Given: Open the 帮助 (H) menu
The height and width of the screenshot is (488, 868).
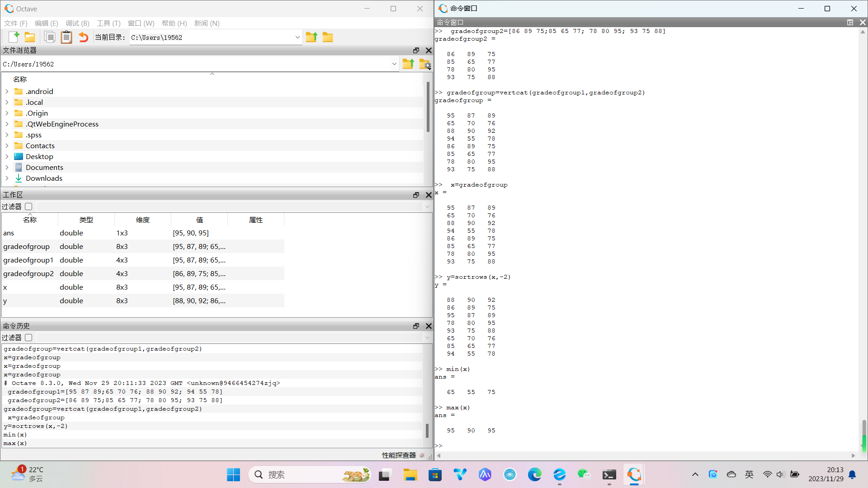Looking at the screenshot, I should click(175, 23).
